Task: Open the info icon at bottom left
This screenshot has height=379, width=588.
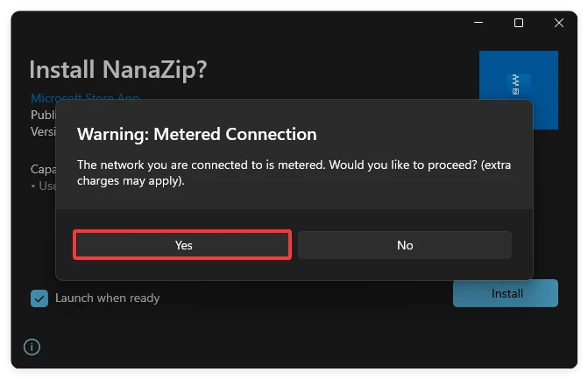Action: (x=32, y=347)
